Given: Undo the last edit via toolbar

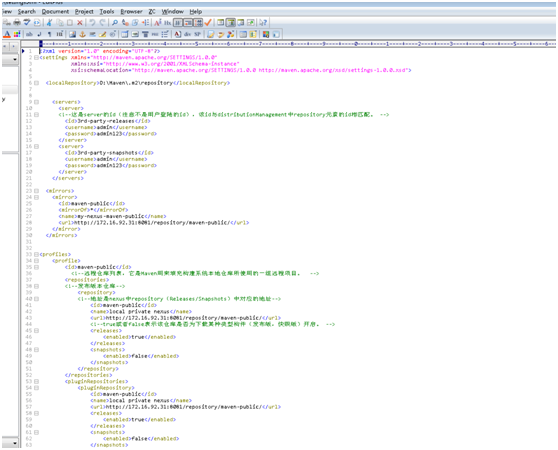Looking at the screenshot, I should pyautogui.click(x=92, y=22).
